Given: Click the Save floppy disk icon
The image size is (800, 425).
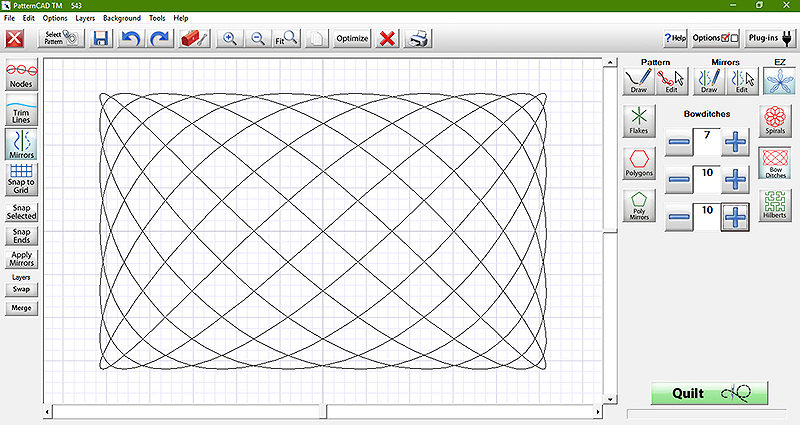Looking at the screenshot, I should tap(101, 39).
